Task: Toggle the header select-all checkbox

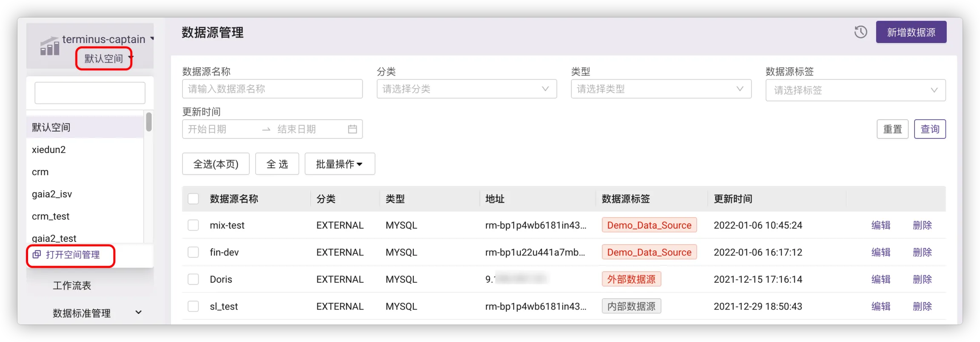Action: tap(193, 199)
